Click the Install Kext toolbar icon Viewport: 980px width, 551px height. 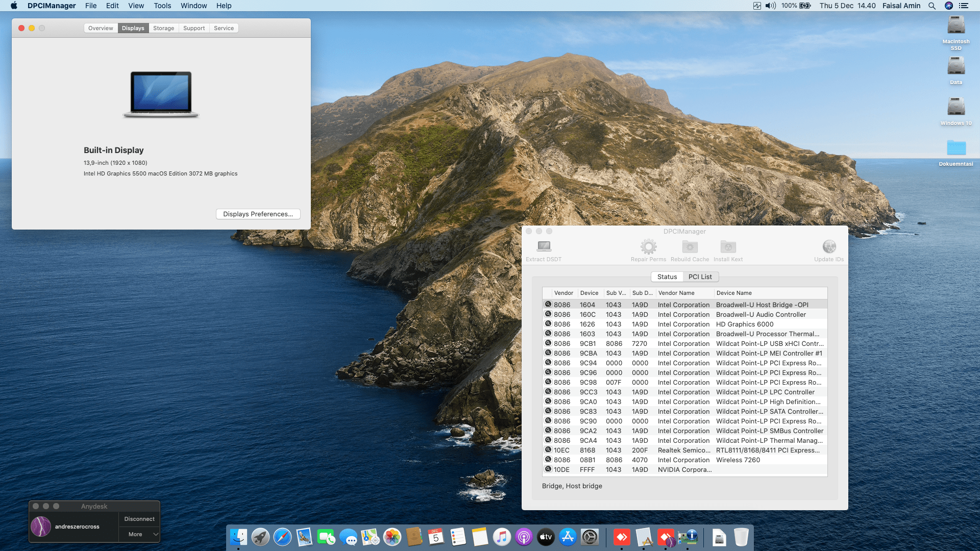coord(728,247)
